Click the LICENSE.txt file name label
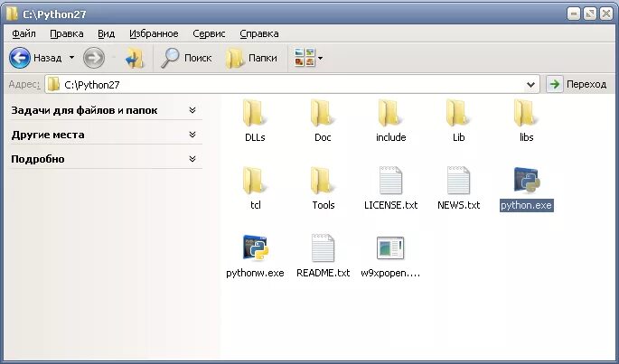 pos(390,205)
